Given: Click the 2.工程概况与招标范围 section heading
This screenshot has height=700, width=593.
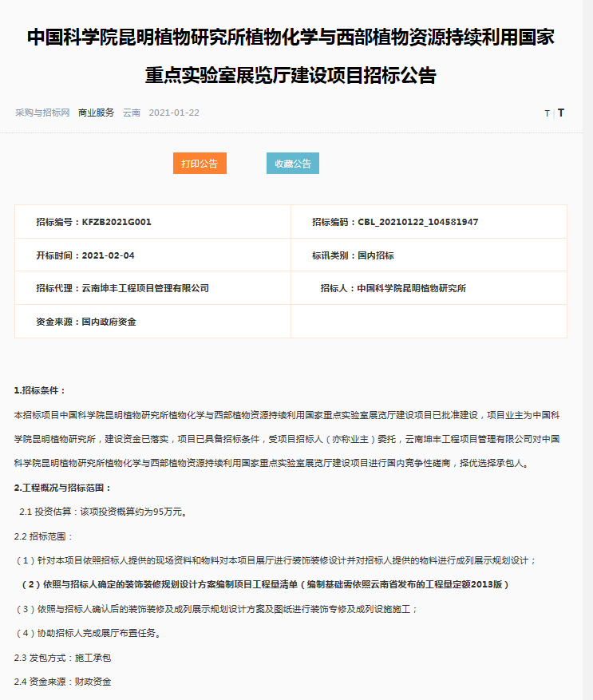Looking at the screenshot, I should coord(63,487).
